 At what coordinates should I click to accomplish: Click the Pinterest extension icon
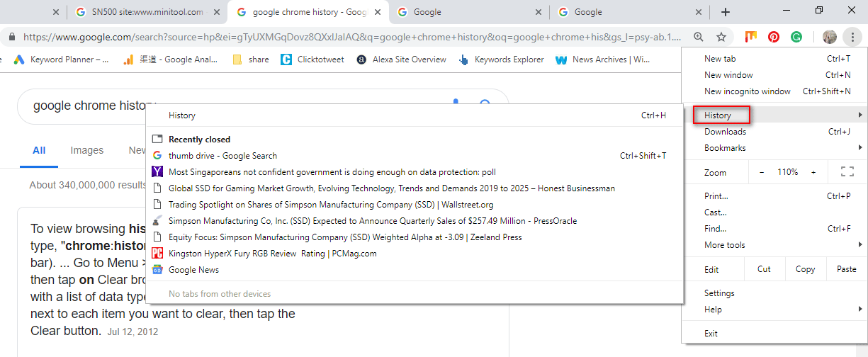(774, 37)
